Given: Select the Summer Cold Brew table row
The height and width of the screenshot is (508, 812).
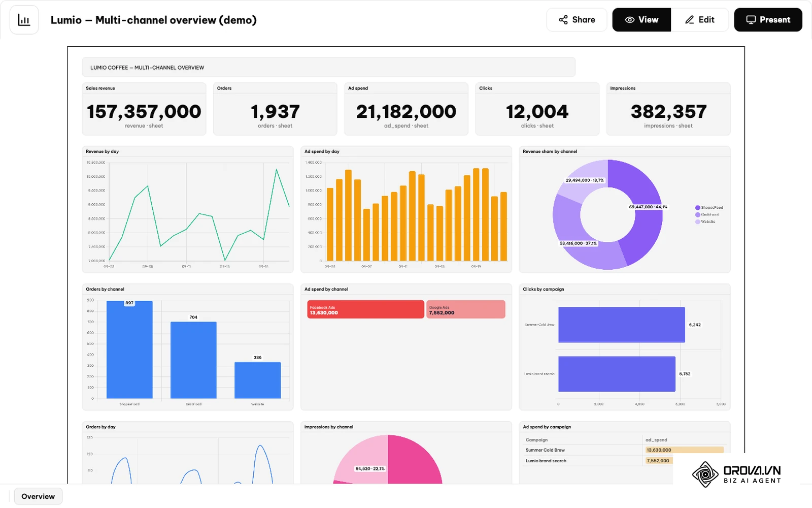Looking at the screenshot, I should click(625, 450).
